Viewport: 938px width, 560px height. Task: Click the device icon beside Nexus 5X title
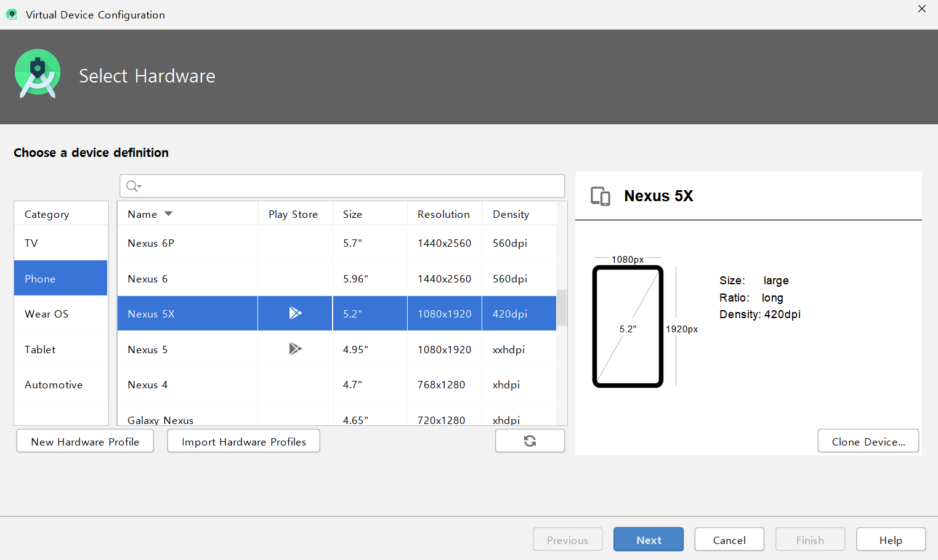tap(600, 196)
